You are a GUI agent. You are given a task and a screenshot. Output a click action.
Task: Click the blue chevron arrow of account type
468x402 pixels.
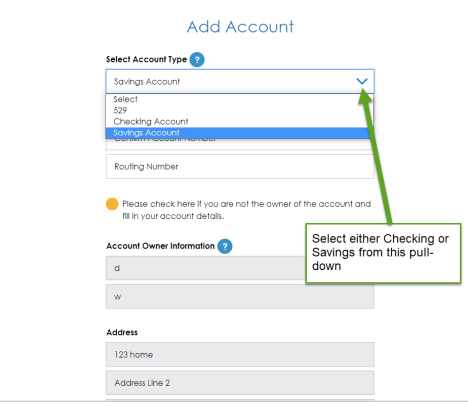pos(362,81)
